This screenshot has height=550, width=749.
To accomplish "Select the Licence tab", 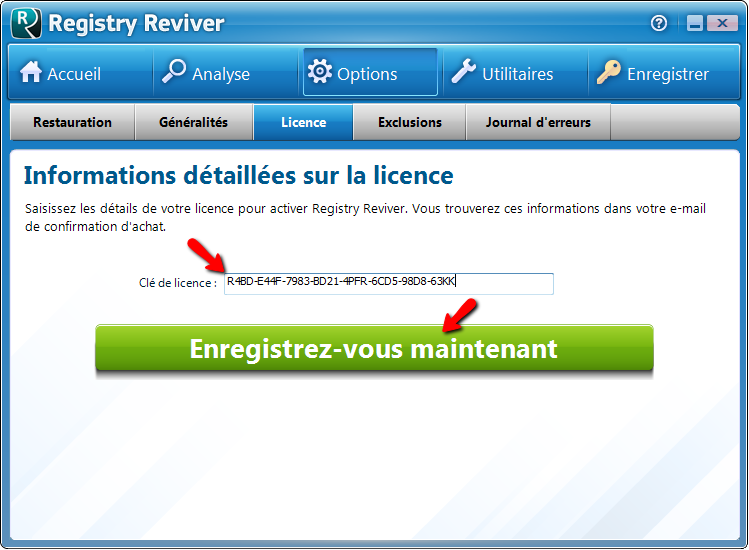I will (303, 122).
